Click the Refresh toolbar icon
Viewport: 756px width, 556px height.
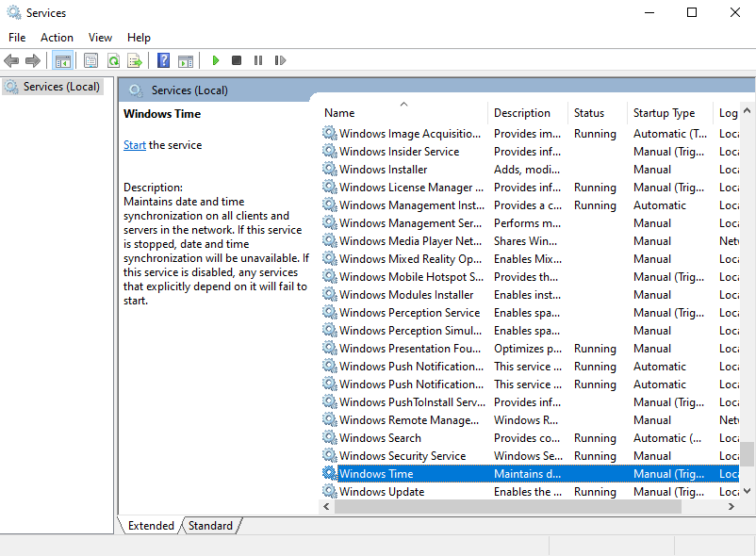113,60
